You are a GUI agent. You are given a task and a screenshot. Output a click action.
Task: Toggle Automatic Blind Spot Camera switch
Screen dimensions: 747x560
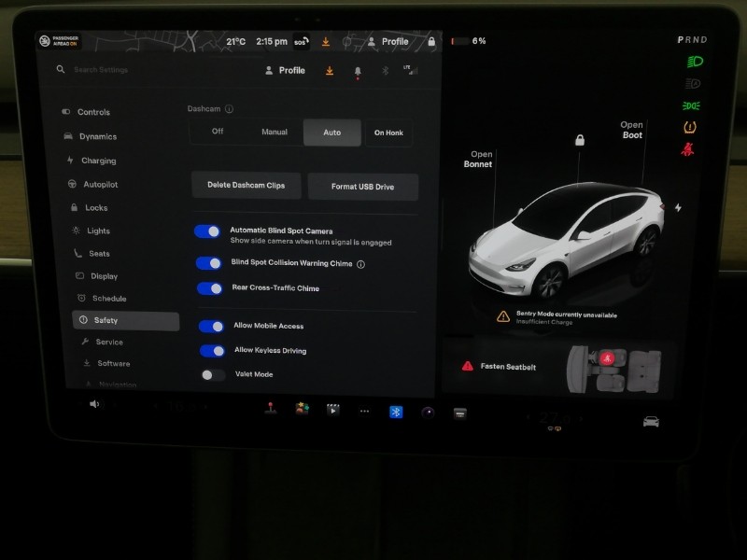[207, 231]
